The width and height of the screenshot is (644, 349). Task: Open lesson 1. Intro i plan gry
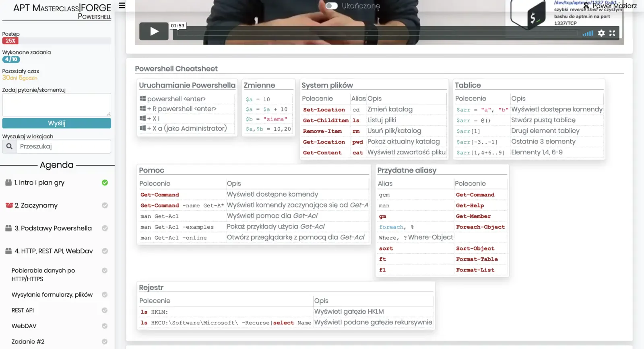39,183
